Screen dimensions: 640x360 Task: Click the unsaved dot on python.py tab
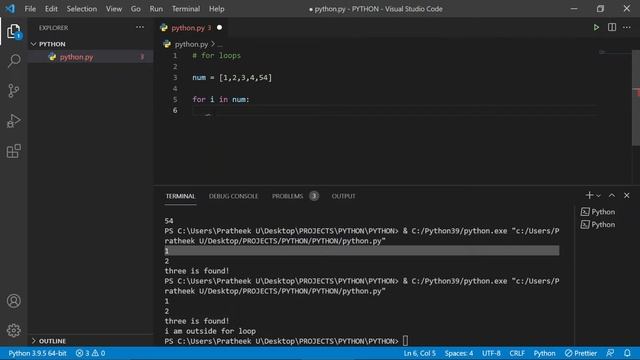[x=220, y=27]
